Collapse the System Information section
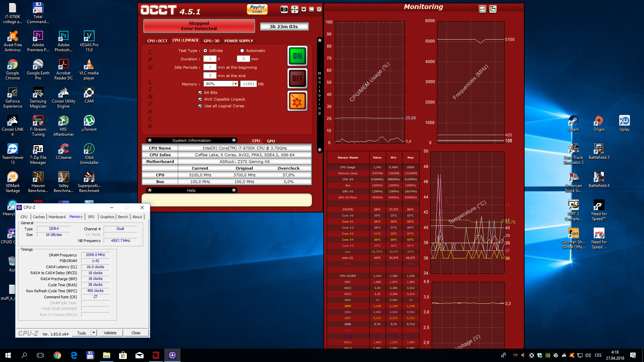 [234, 140]
